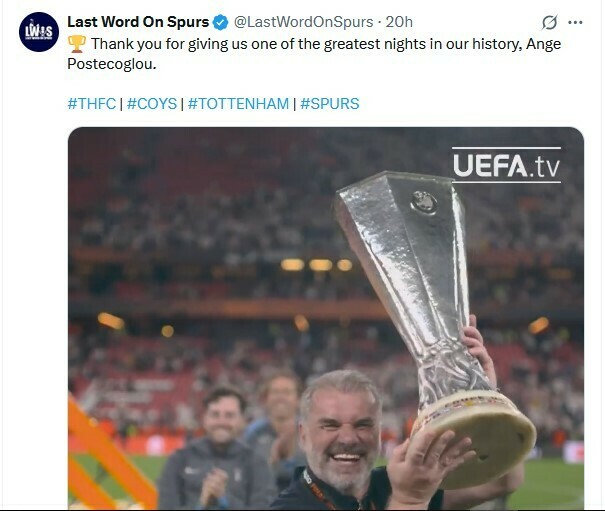Viewport: 605px width, 511px height.
Task: Click the trophy emoji in the tweet
Action: (76, 44)
